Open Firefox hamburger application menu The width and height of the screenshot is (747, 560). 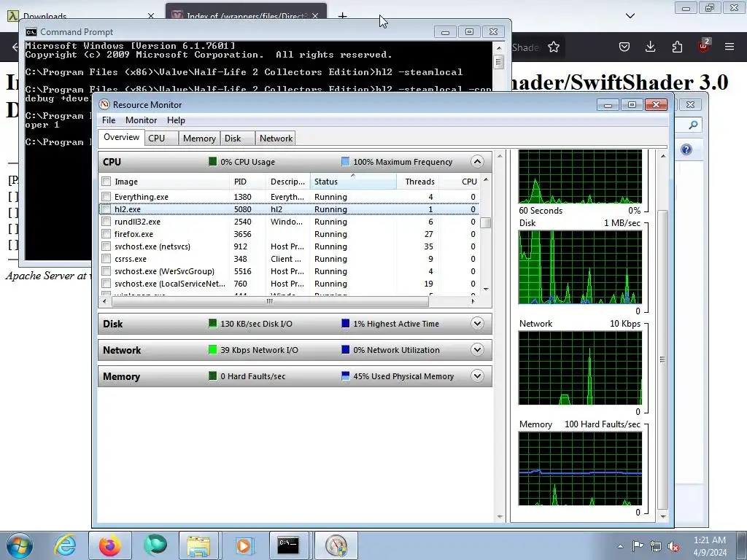click(729, 47)
